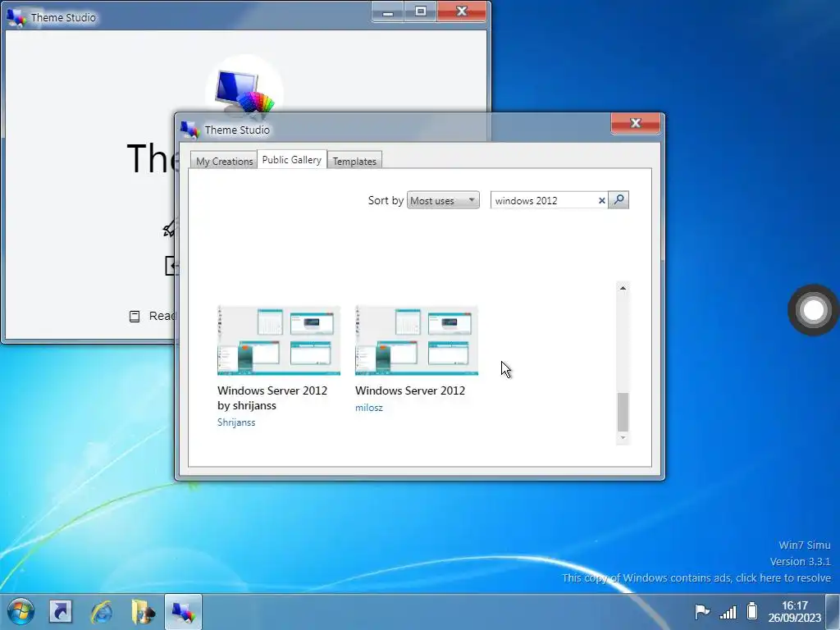840x630 pixels.
Task: Click the gallery scrollbar down arrow
Action: 623,438
